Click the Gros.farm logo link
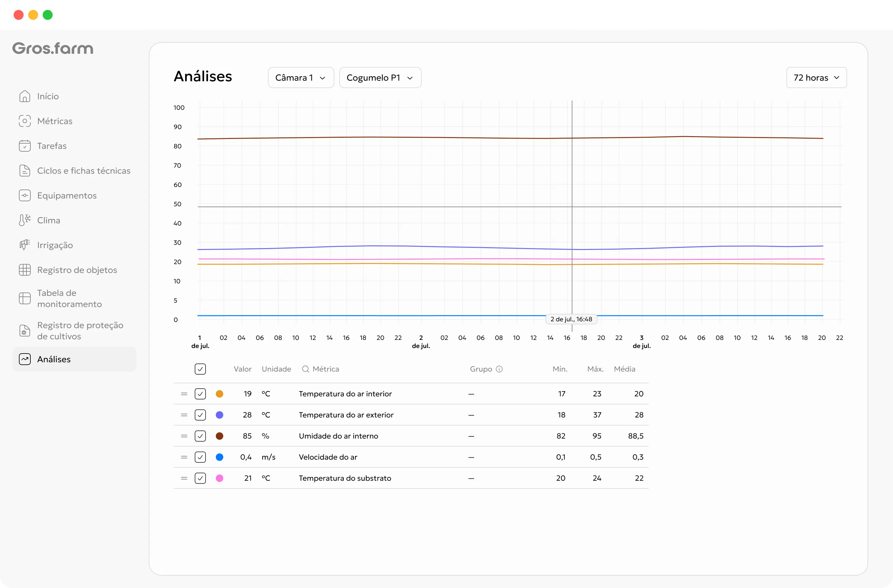Viewport: 893px width, 588px height. 53,48
